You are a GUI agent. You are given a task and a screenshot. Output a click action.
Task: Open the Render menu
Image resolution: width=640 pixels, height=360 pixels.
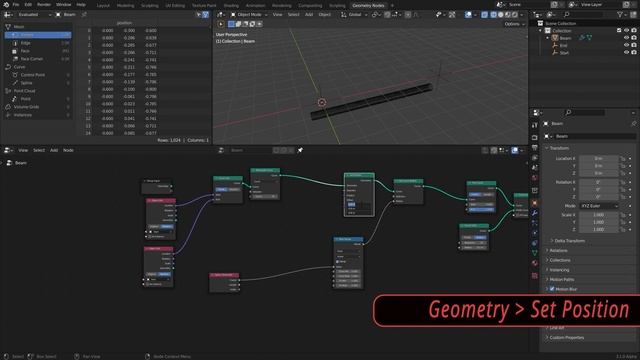click(44, 4)
